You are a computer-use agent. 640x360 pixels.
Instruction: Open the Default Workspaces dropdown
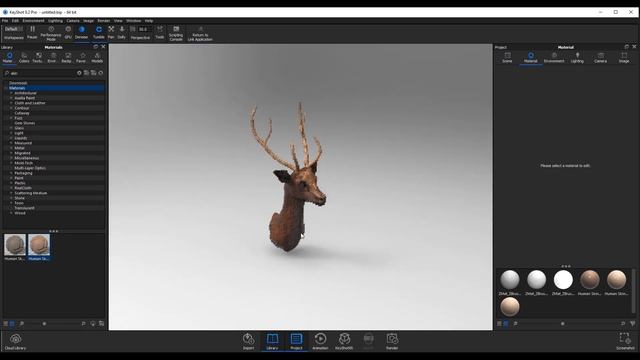13,29
